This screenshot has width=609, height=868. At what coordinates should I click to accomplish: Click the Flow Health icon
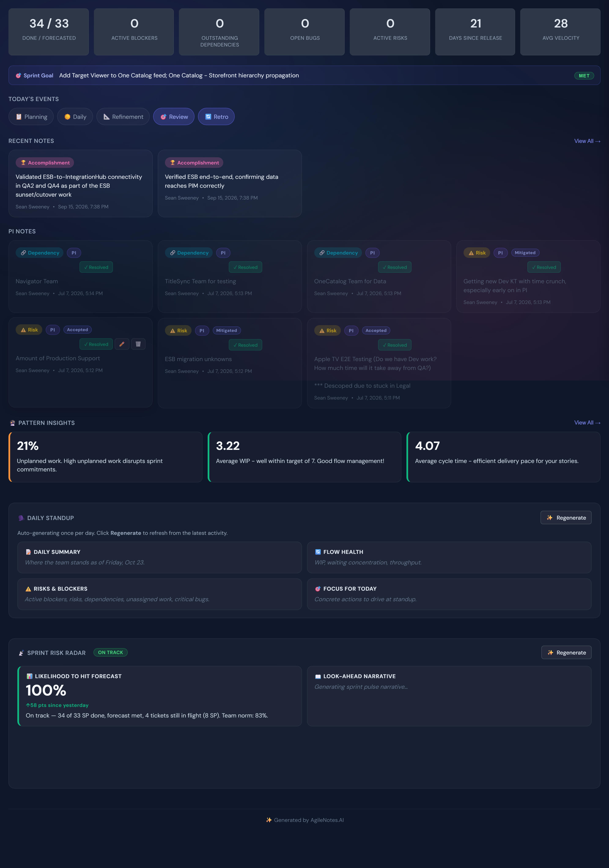click(x=318, y=552)
